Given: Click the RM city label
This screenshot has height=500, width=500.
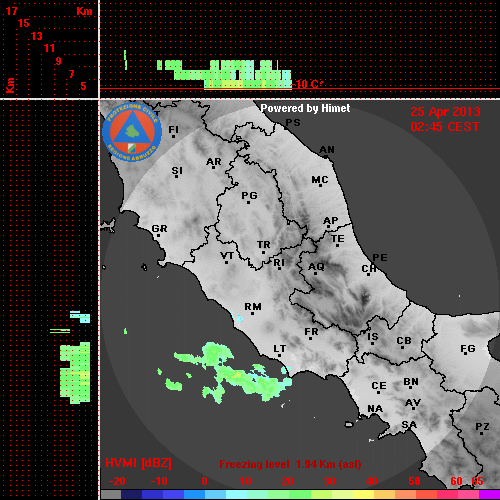Looking at the screenshot, I should tap(253, 306).
